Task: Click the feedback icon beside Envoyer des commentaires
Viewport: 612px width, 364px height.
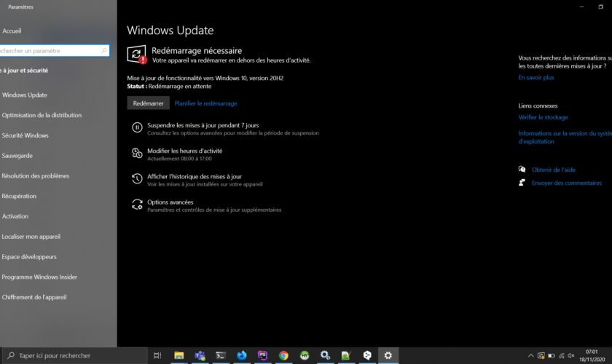Action: 522,183
